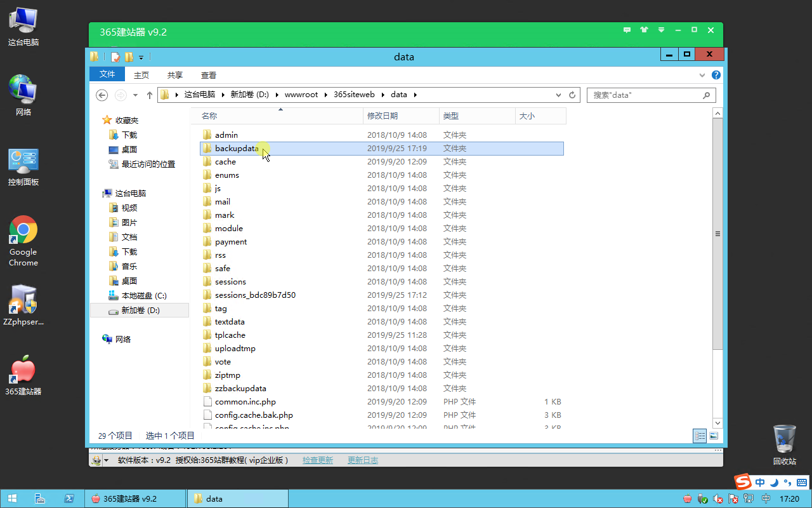This screenshot has width=812, height=508.
Task: Click the data taskbar button
Action: point(238,498)
